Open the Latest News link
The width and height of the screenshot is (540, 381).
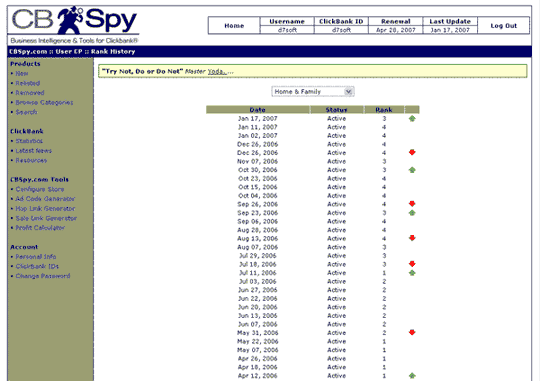pyautogui.click(x=33, y=151)
